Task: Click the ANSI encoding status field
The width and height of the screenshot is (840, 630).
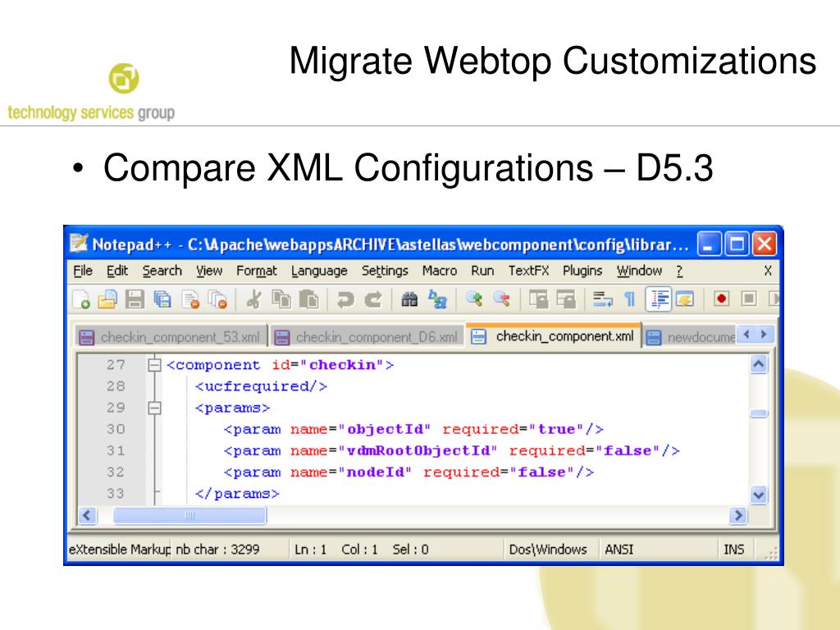Action: (619, 550)
